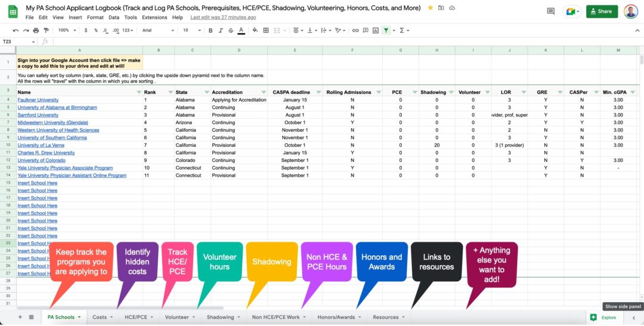Click the Move to folder icon

click(x=441, y=8)
